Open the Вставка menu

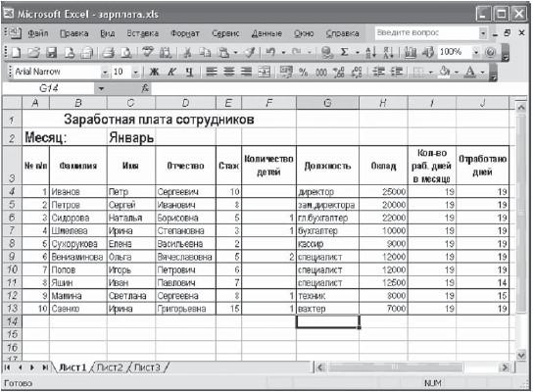[x=142, y=33]
